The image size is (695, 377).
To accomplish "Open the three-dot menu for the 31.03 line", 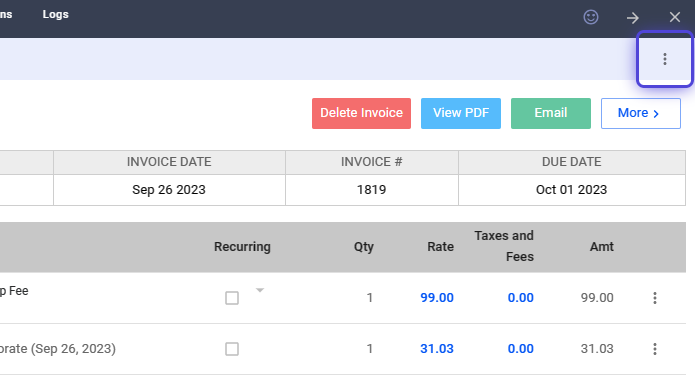I will (x=655, y=349).
